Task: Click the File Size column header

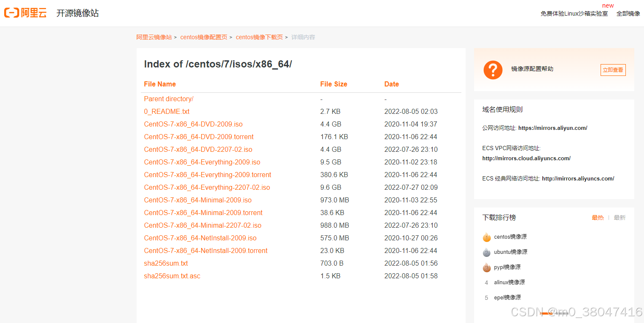Action: click(334, 84)
